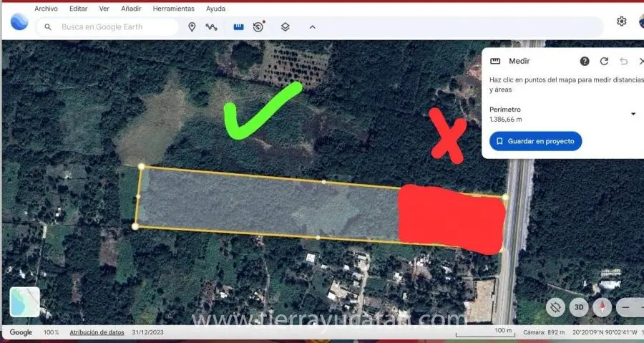Click the Google logo in status bar
The height and width of the screenshot is (343, 644).
(x=21, y=332)
